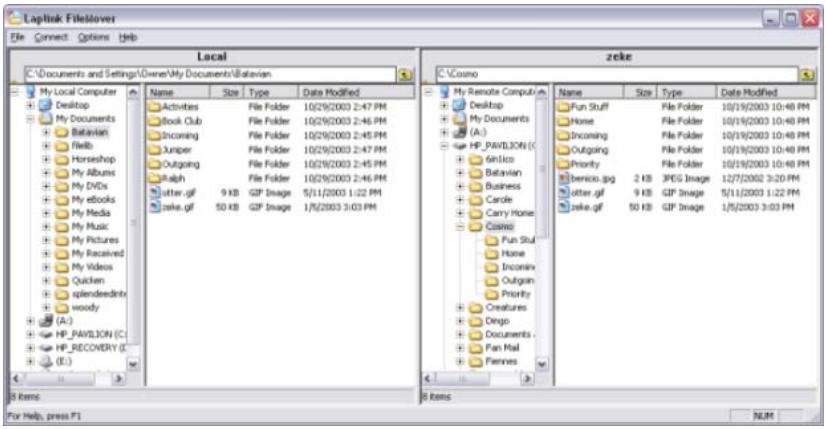
Task: Click the Local pane up-folder icon
Action: pyautogui.click(x=405, y=74)
